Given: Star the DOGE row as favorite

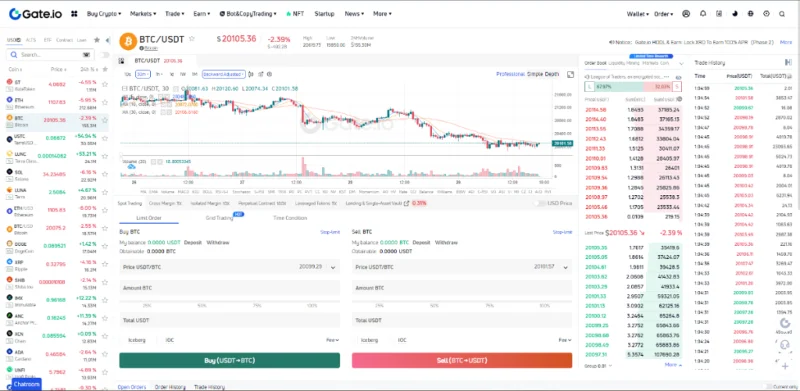Looking at the screenshot, I should coord(105,247).
